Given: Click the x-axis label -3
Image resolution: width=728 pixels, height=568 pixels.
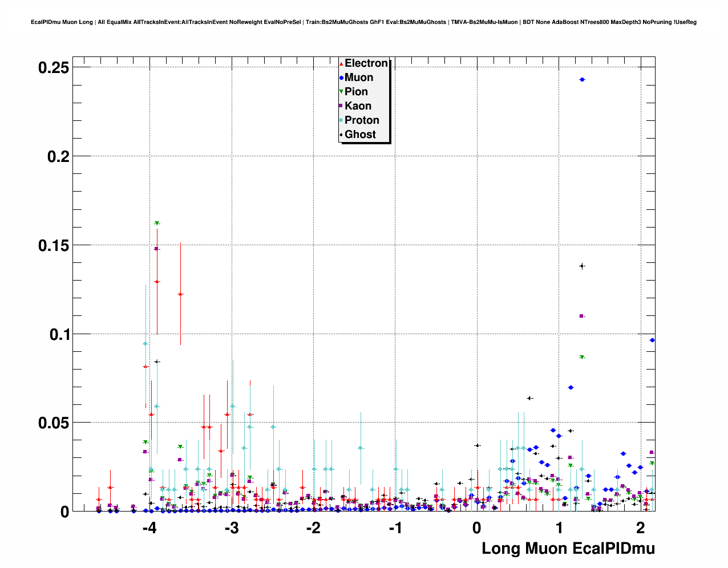Looking at the screenshot, I should coord(231,528).
